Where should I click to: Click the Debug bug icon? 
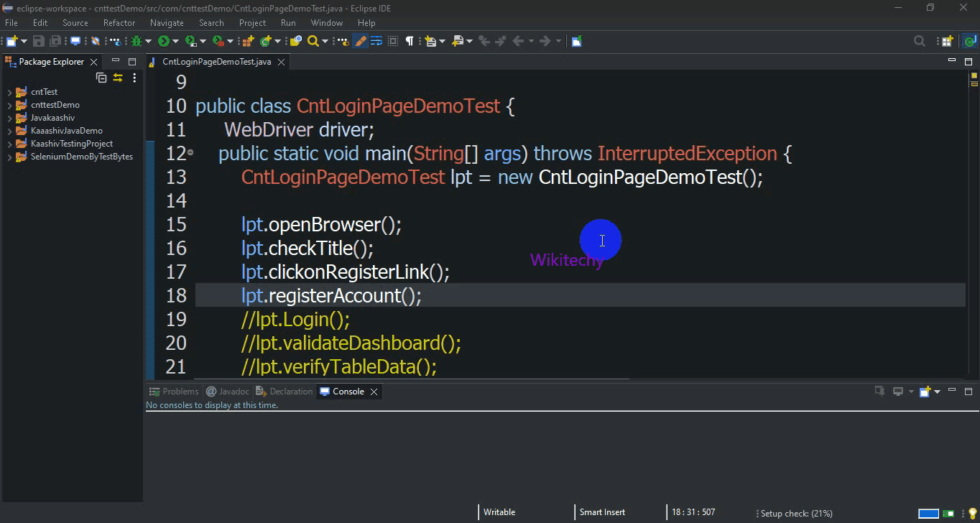click(137, 42)
